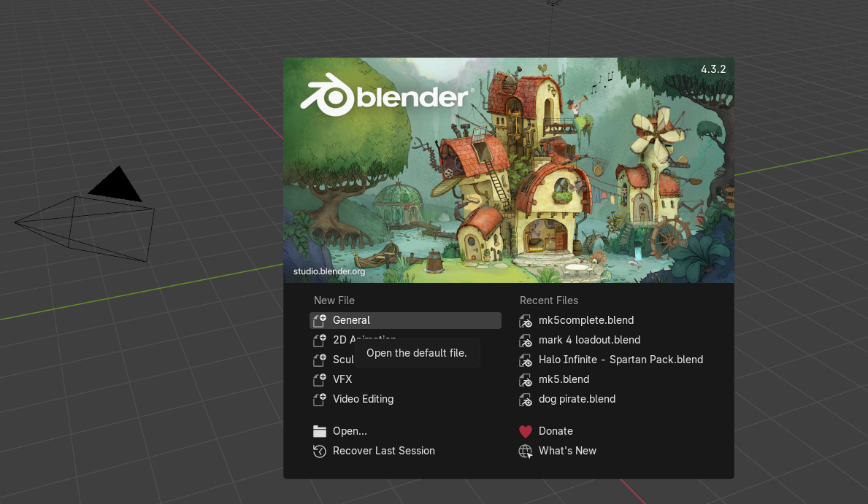Screen dimensions: 868x504
Task: Open a file with the Open... entry
Action: 405,431
